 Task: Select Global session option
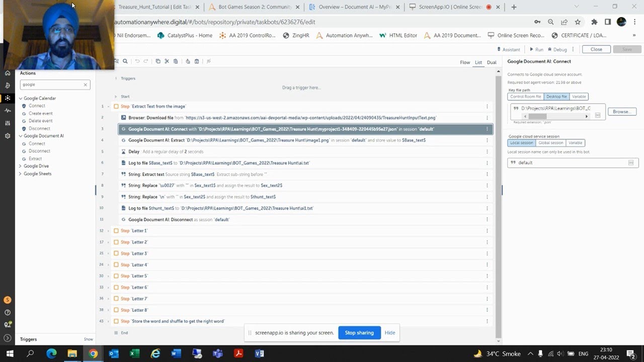point(551,143)
